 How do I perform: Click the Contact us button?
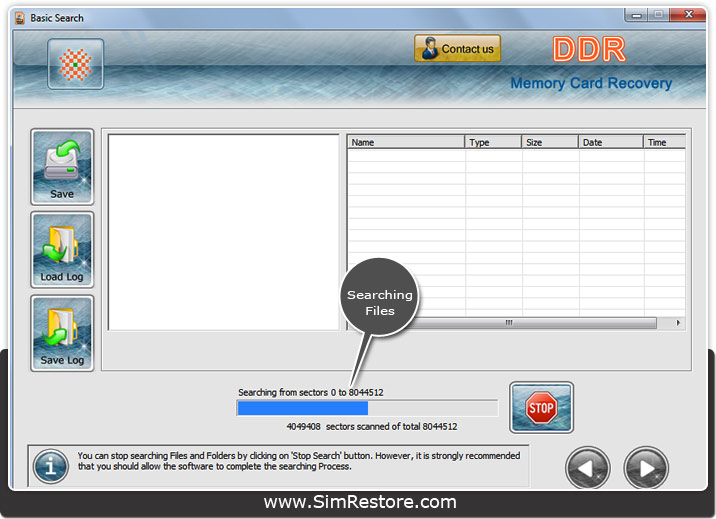coord(458,48)
